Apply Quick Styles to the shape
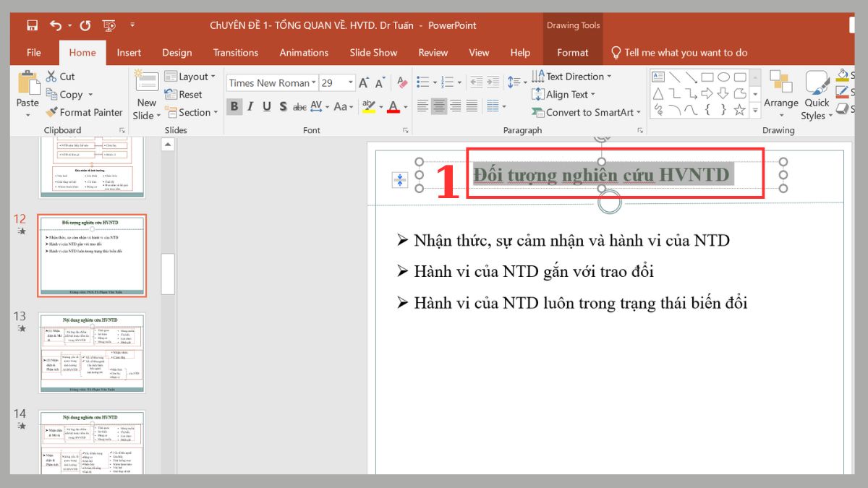 coord(817,98)
